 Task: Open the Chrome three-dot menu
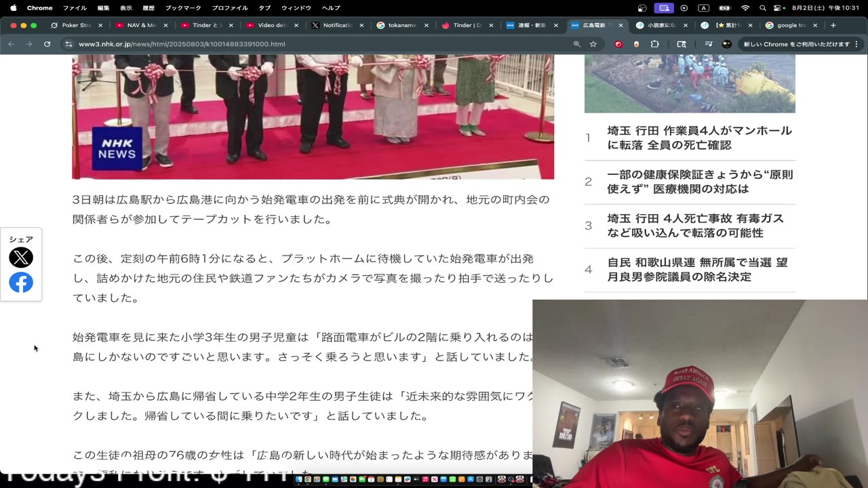pos(858,44)
